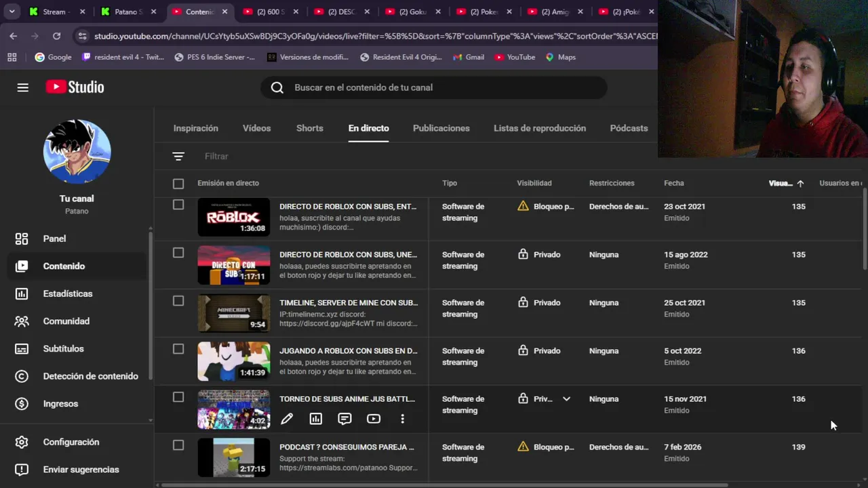Screen dimensions: 868x488
Task: Click the Ingresos dollar icon
Action: (x=22, y=404)
